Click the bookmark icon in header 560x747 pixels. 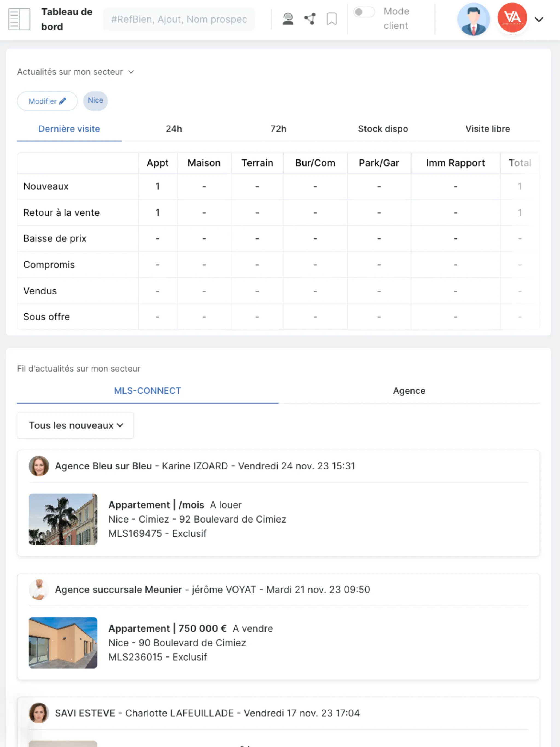332,19
